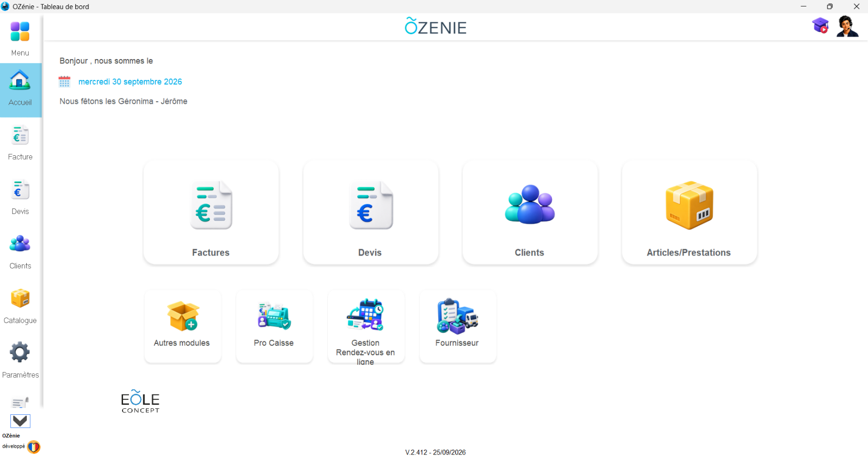
Task: Open Gestion Rendez-vous en ligne module
Action: coord(366,327)
